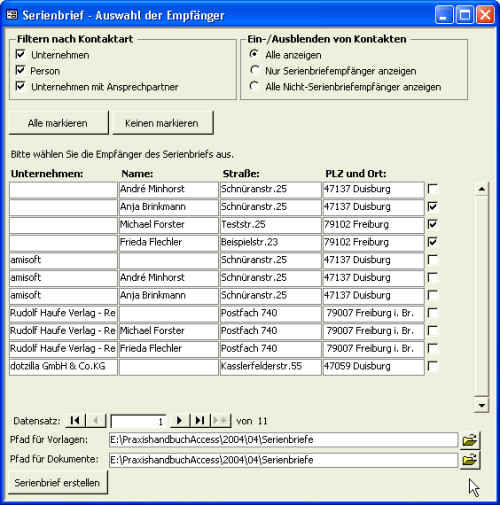
Task: Jump to last record in navigator
Action: (x=200, y=421)
